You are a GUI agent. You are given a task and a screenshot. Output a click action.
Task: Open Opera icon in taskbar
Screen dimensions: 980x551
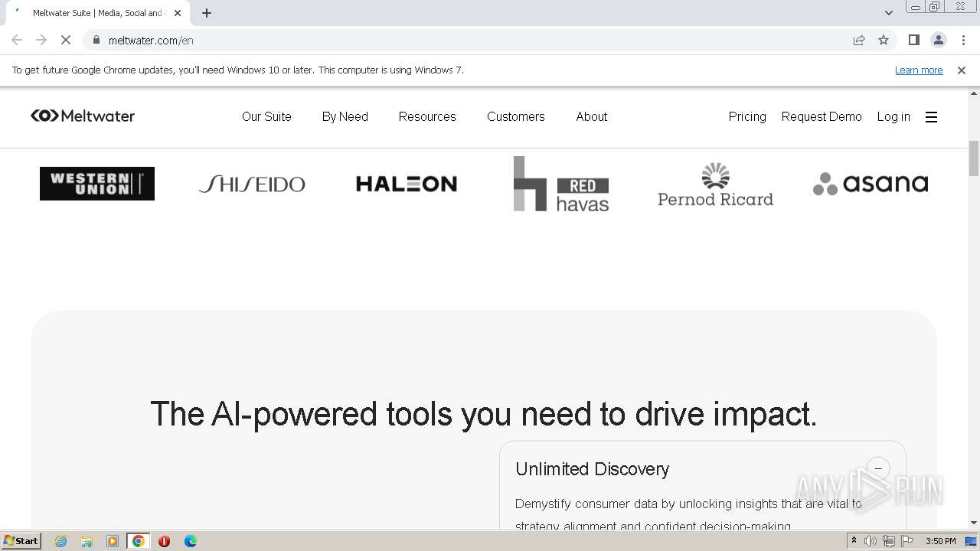(x=164, y=541)
